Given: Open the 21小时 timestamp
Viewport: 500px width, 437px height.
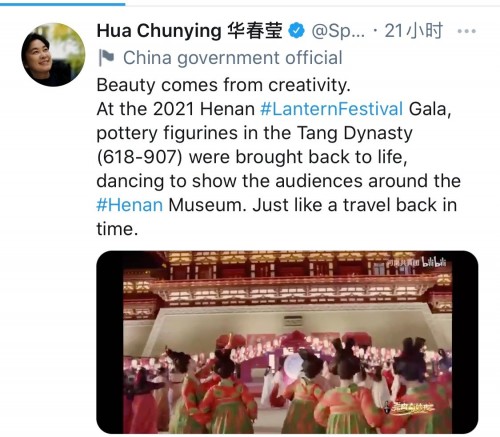Looking at the screenshot, I should [x=413, y=31].
